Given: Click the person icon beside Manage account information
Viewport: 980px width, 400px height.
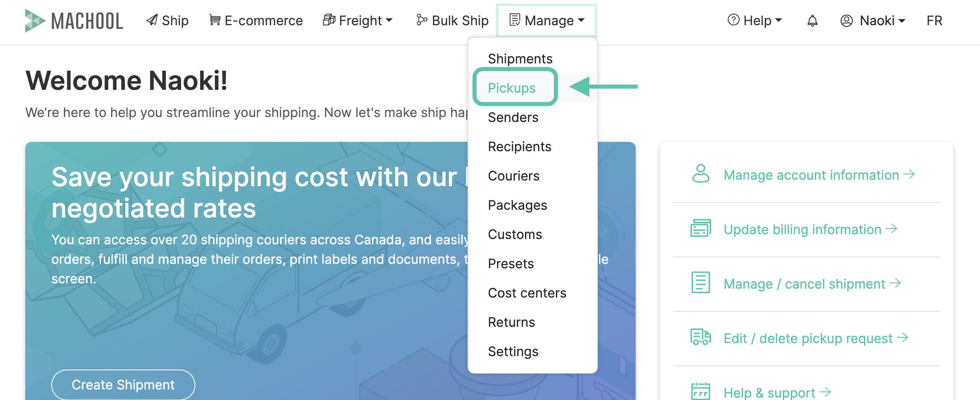Looking at the screenshot, I should pyautogui.click(x=700, y=174).
